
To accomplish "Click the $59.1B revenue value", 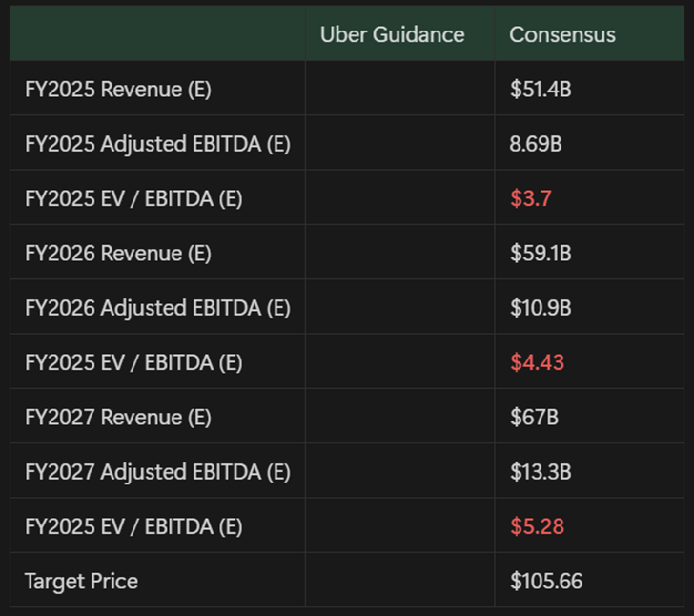I will coord(541,254).
